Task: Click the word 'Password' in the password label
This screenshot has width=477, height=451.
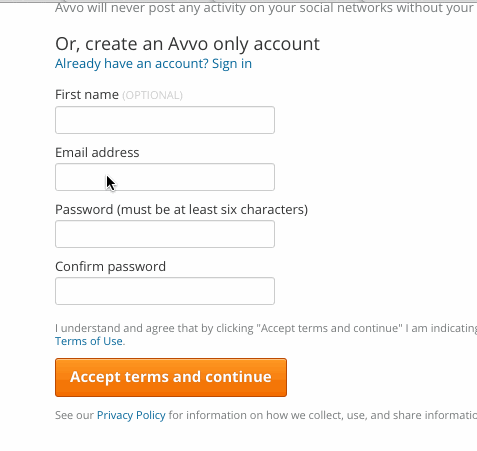Action: coord(84,210)
